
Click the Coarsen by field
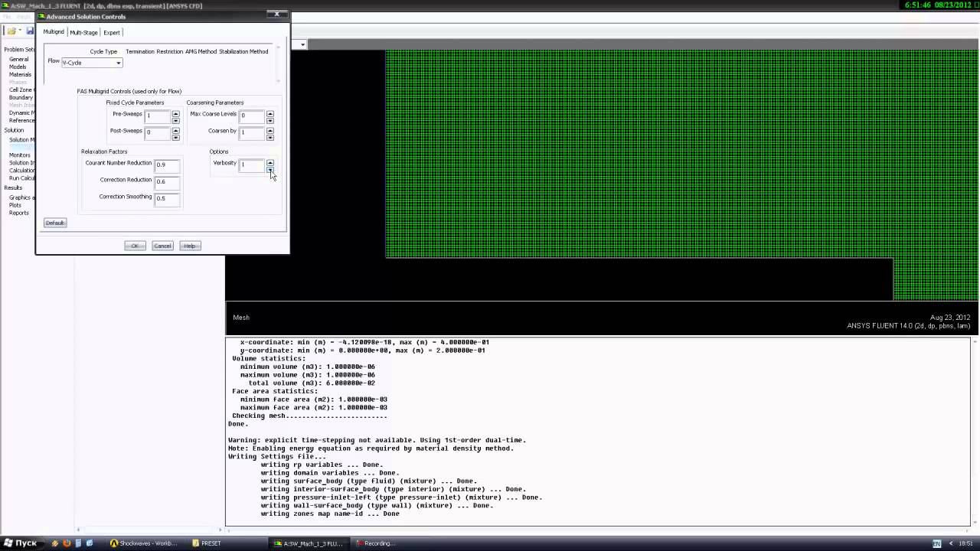click(x=252, y=132)
